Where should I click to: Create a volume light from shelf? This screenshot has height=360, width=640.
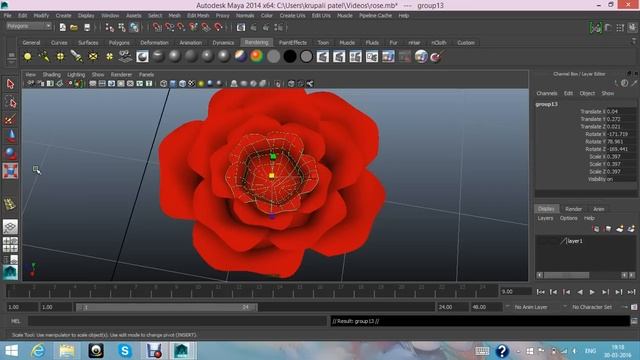pos(109,57)
